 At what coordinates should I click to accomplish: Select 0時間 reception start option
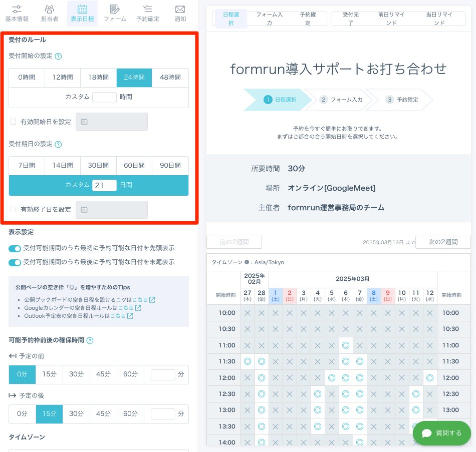coord(27,78)
